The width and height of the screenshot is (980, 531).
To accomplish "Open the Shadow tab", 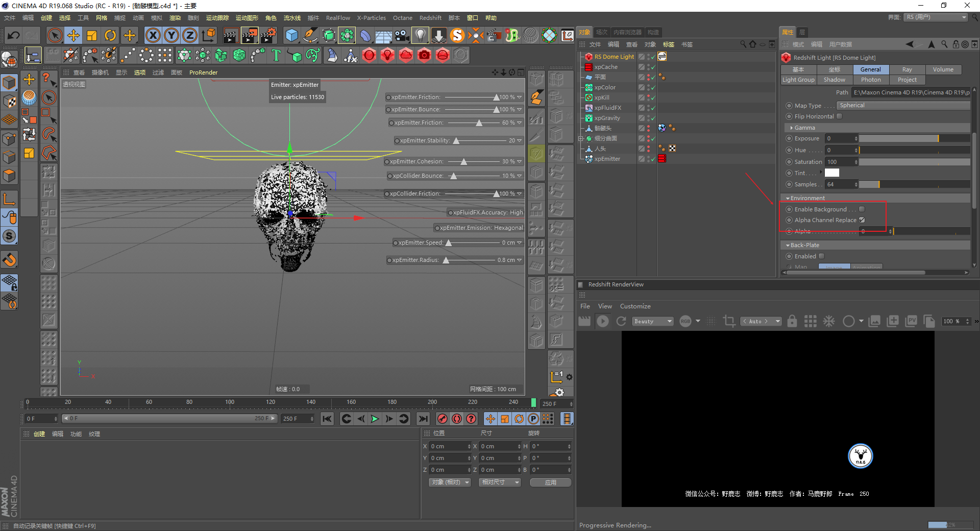I will coord(835,80).
